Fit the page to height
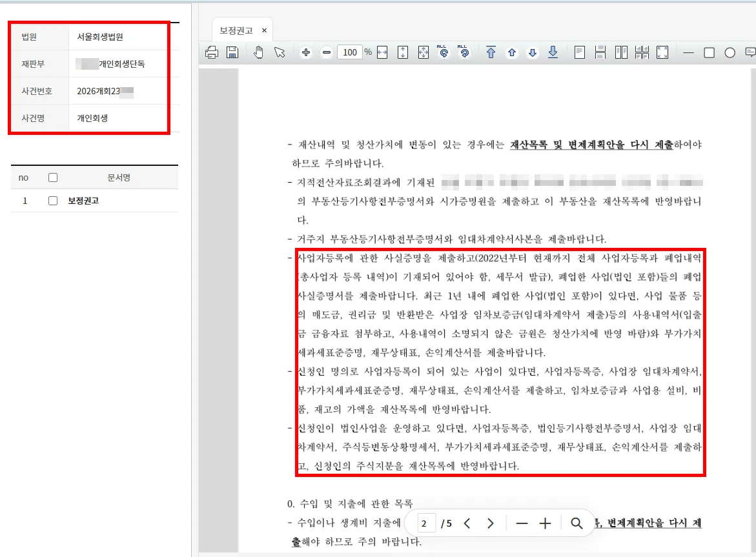The width and height of the screenshot is (756, 557). 403,52
